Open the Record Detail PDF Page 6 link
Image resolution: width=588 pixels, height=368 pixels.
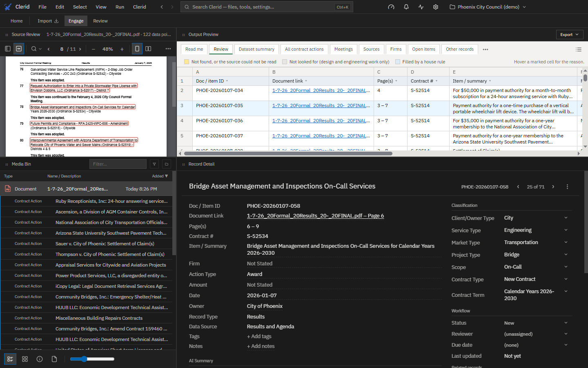[x=315, y=216]
